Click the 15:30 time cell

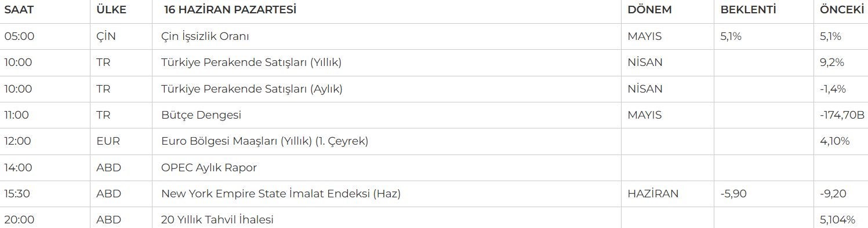[17, 194]
